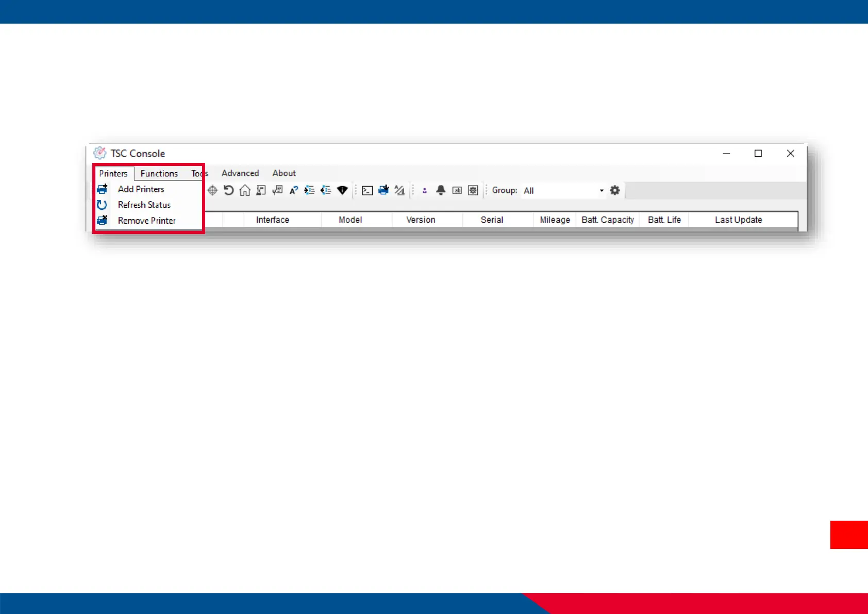Click the crosshair target toolbar icon
This screenshot has width=868, height=614.
[213, 190]
